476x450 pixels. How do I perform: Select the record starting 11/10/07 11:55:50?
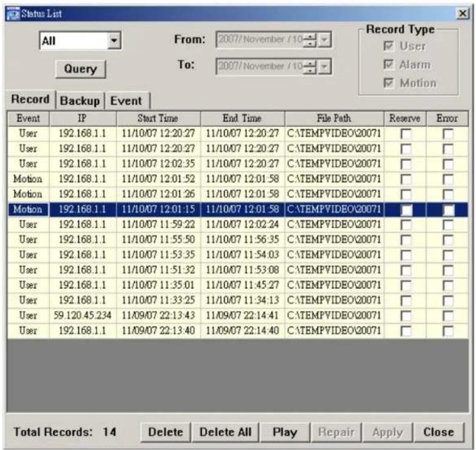tap(238, 240)
